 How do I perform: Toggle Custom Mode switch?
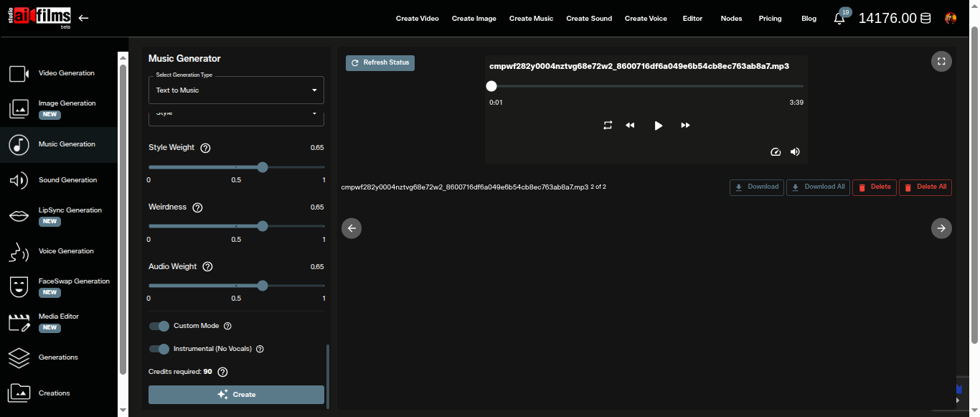(159, 326)
